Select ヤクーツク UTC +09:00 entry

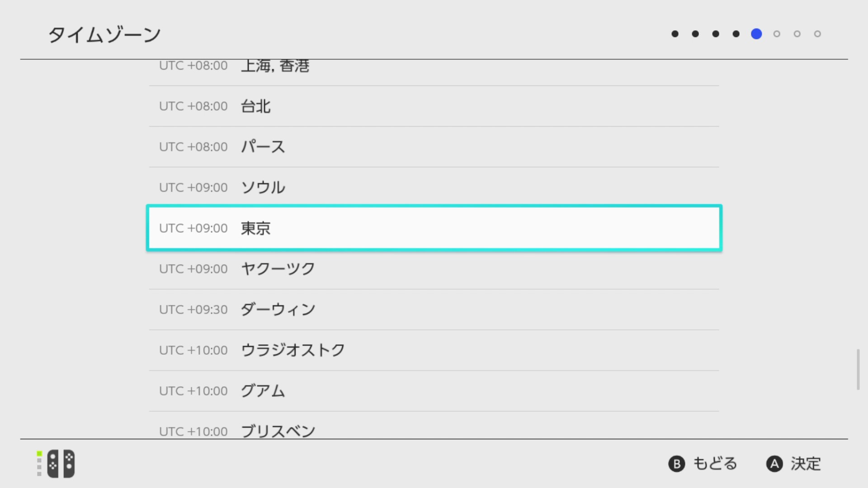coord(434,269)
